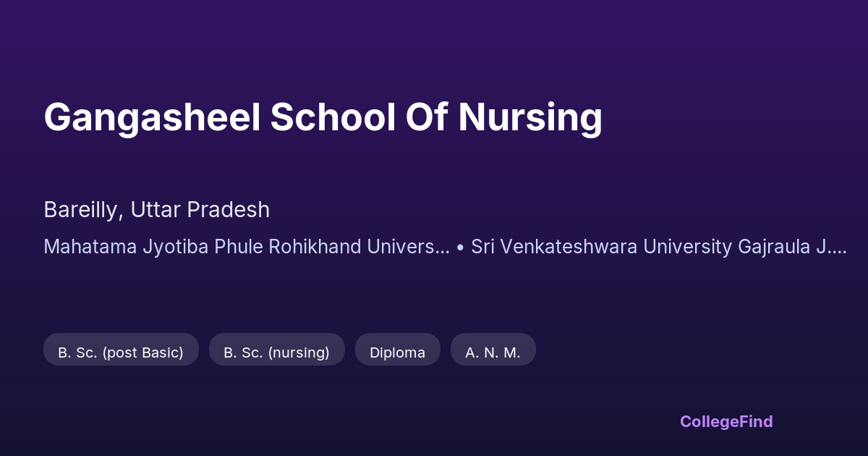The image size is (868, 456).
Task: Click the word School in the heading
Action: [x=332, y=117]
